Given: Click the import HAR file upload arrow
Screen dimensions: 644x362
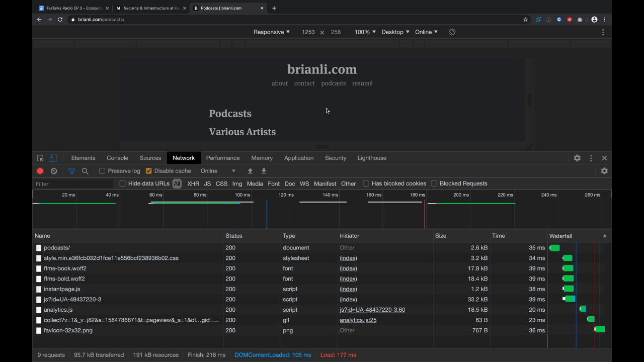Looking at the screenshot, I should [250, 171].
